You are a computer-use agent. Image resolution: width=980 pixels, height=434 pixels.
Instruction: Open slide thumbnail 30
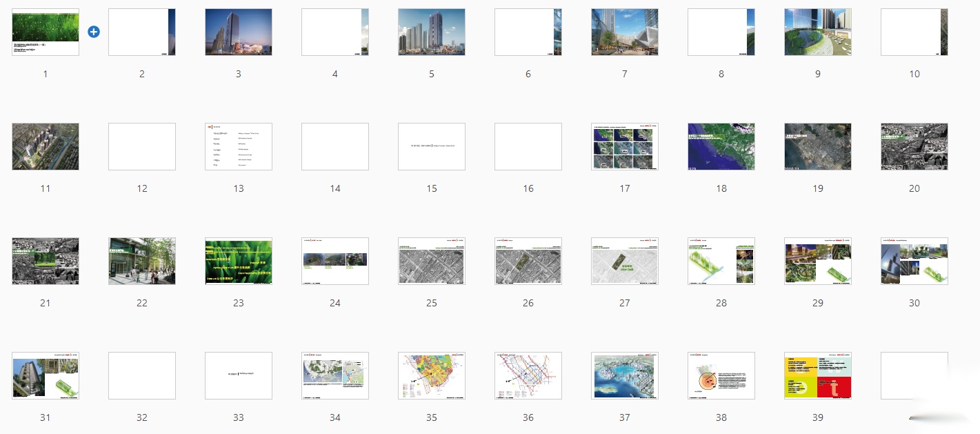[914, 261]
